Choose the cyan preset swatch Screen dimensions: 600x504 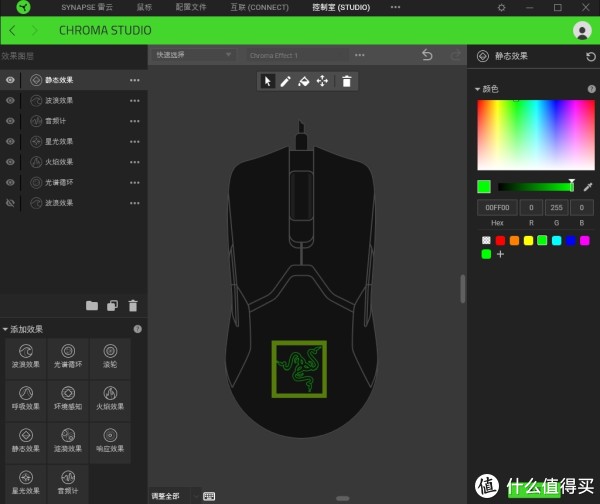point(556,240)
